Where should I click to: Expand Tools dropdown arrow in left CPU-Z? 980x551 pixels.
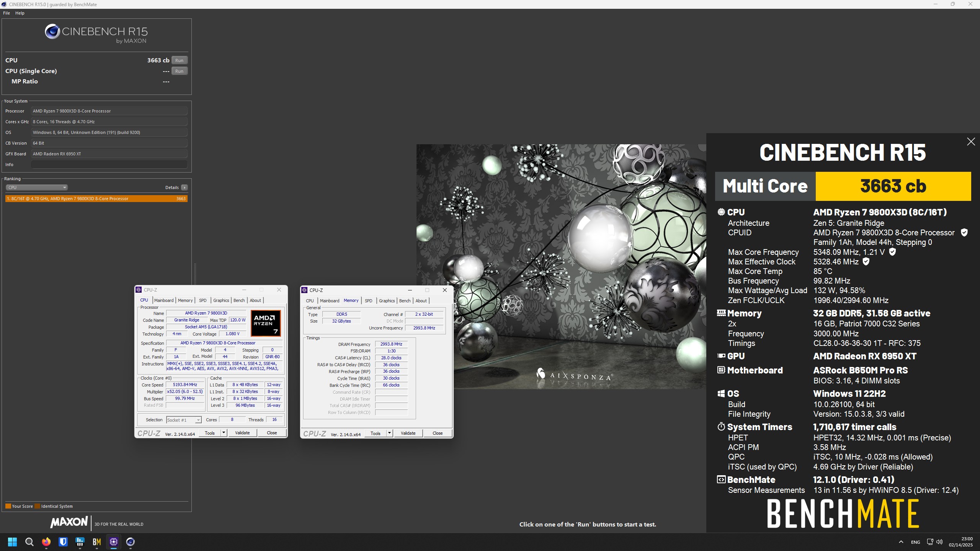coord(224,433)
